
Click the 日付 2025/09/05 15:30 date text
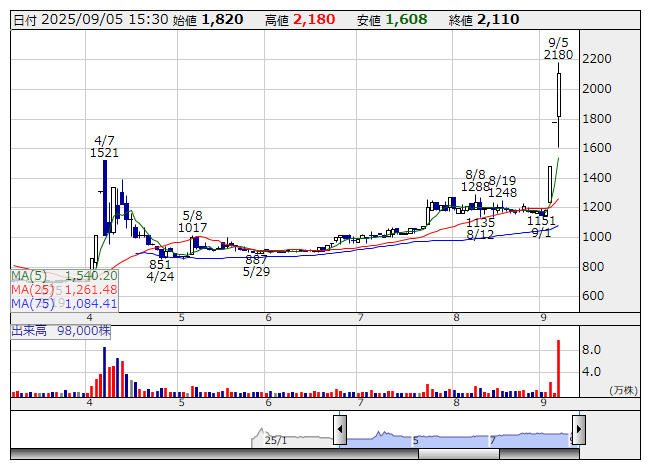tap(91, 20)
